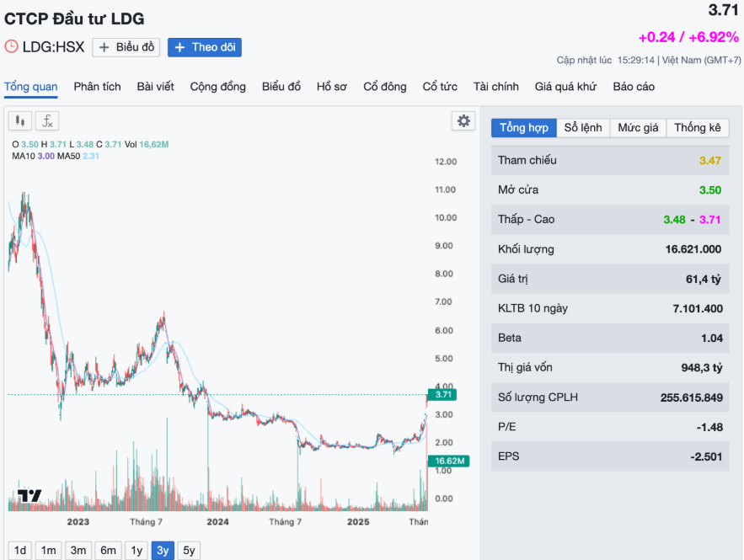
Task: Switch to the Phân tích tab
Action: point(97,87)
